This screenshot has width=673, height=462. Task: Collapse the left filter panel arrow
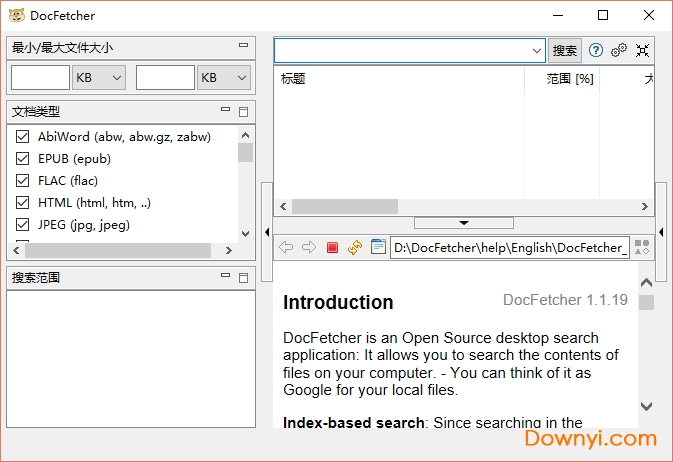click(267, 232)
